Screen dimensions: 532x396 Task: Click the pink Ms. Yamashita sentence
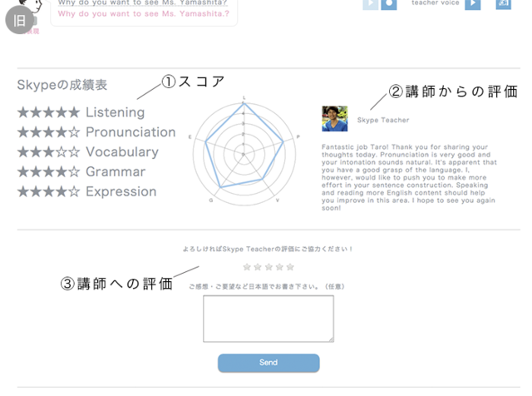point(143,14)
